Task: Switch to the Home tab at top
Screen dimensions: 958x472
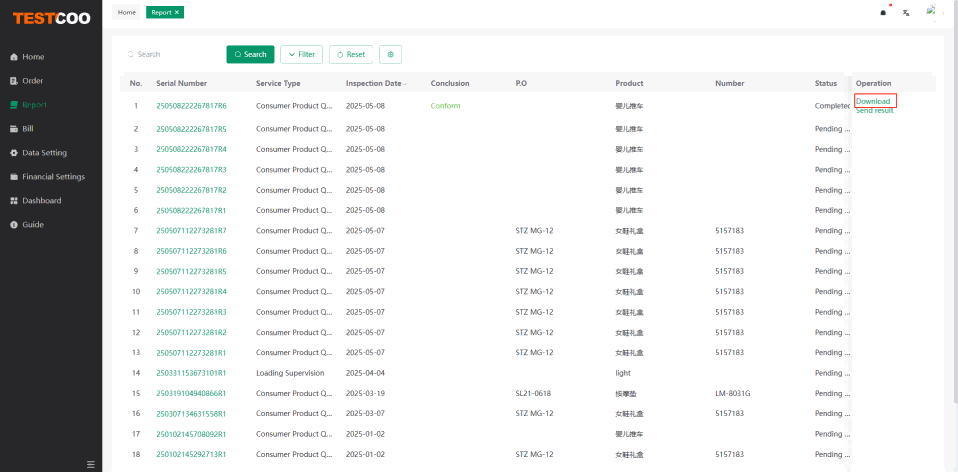Action: [126, 12]
